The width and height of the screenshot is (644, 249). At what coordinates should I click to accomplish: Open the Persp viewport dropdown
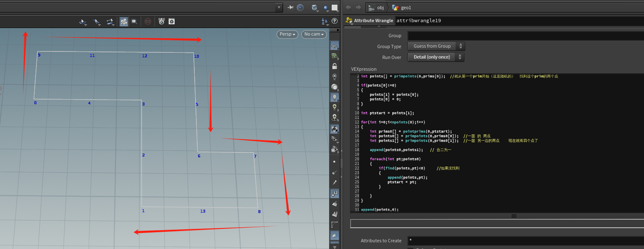pos(287,34)
